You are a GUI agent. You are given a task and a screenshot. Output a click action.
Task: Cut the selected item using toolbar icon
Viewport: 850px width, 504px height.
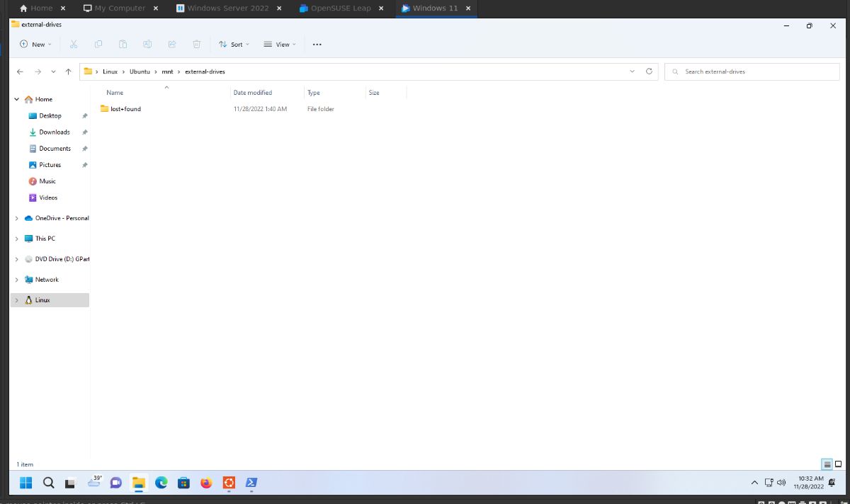click(x=73, y=44)
